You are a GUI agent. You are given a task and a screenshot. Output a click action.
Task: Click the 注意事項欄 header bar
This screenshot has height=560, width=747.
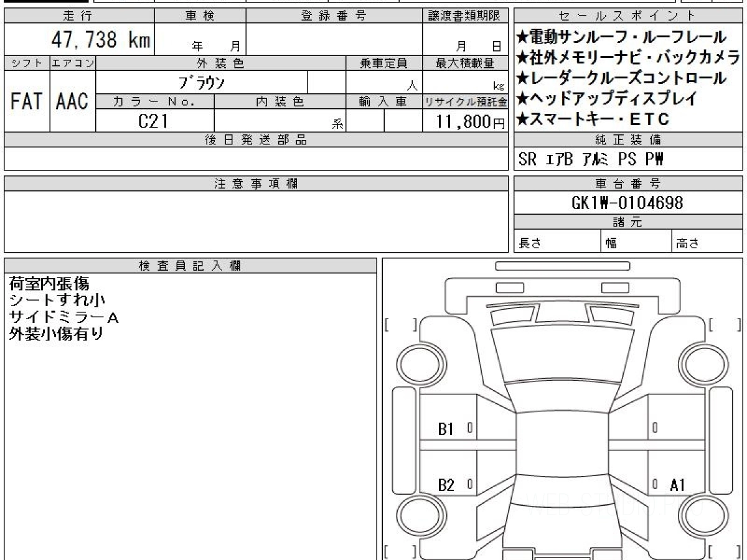[256, 184]
